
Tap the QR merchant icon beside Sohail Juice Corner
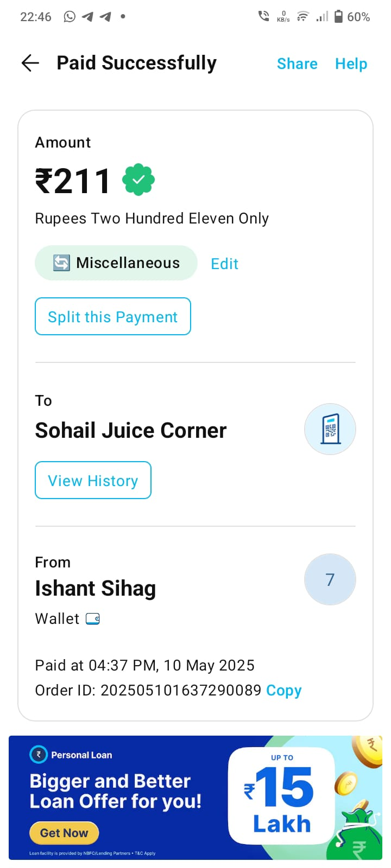click(x=330, y=429)
